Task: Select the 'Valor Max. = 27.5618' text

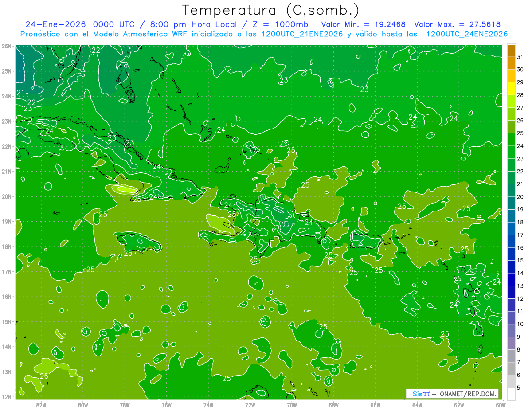Action: [x=458, y=24]
